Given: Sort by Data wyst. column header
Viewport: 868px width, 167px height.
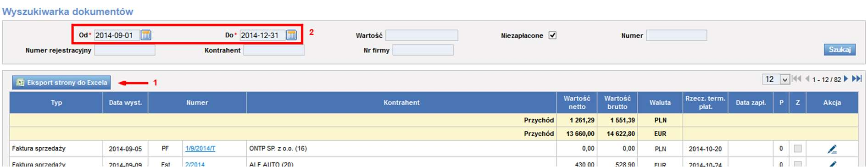Looking at the screenshot, I should tap(125, 103).
